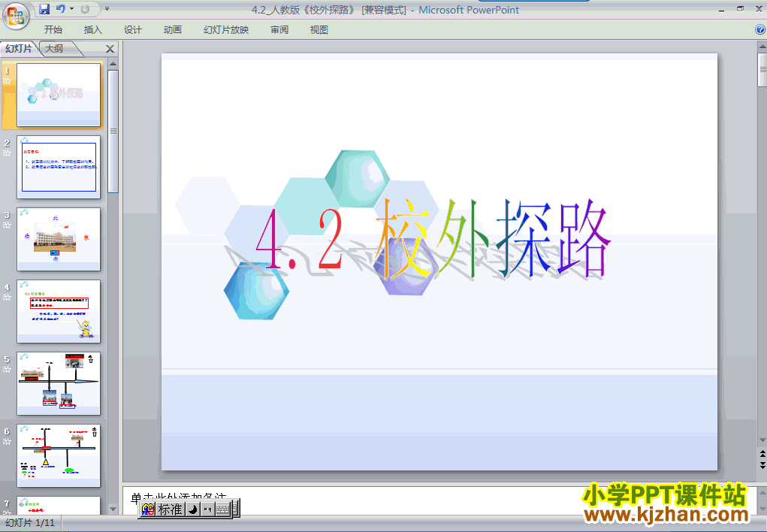The image size is (767, 532).
Task: Click the IME input method logo icon
Action: coord(148,509)
